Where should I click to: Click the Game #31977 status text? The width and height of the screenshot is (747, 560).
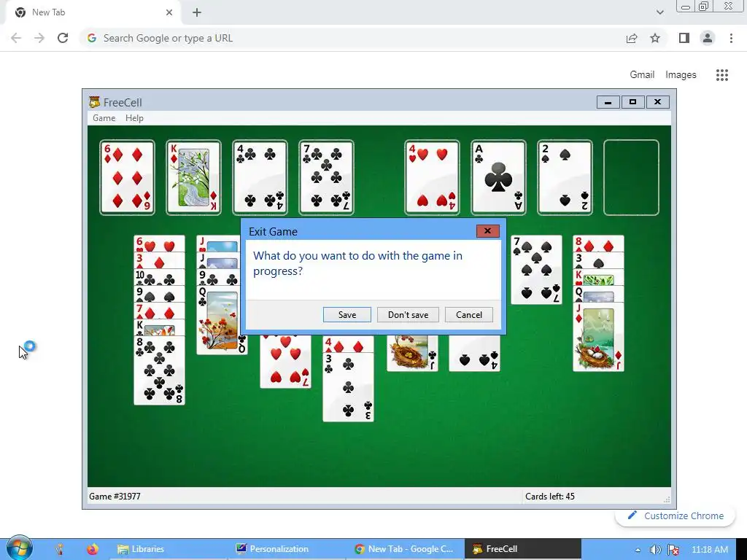[115, 496]
